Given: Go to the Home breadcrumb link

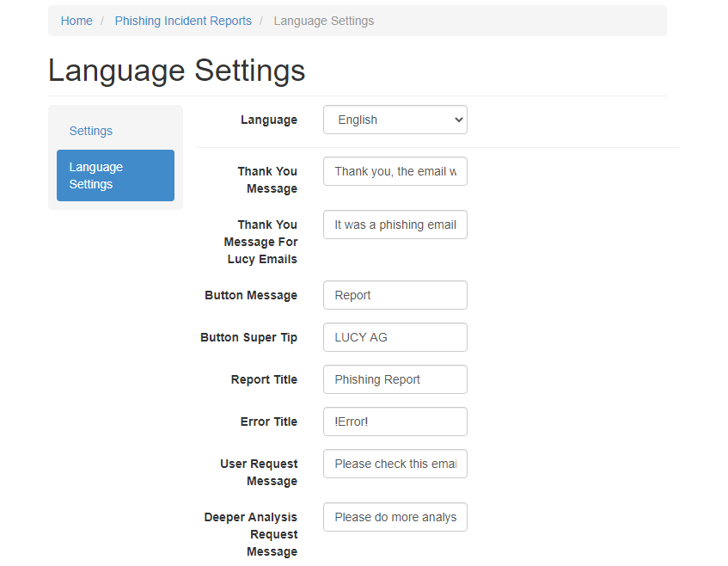Looking at the screenshot, I should (76, 21).
